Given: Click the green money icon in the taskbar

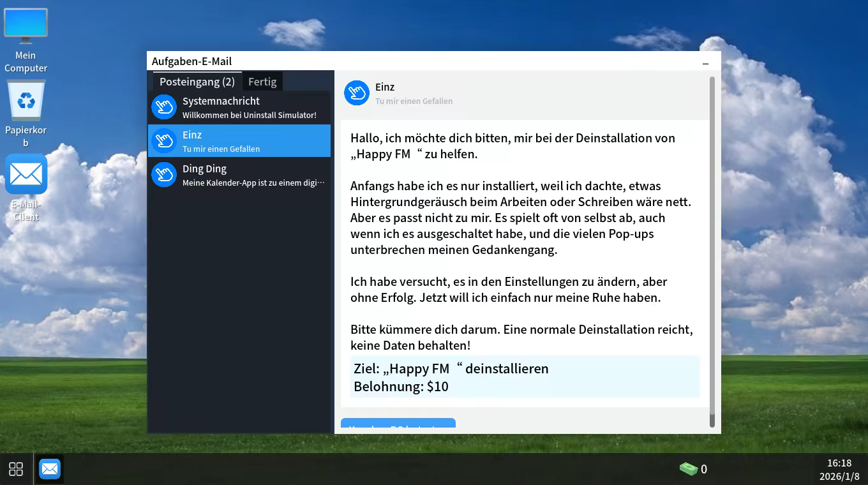Looking at the screenshot, I should pos(688,469).
